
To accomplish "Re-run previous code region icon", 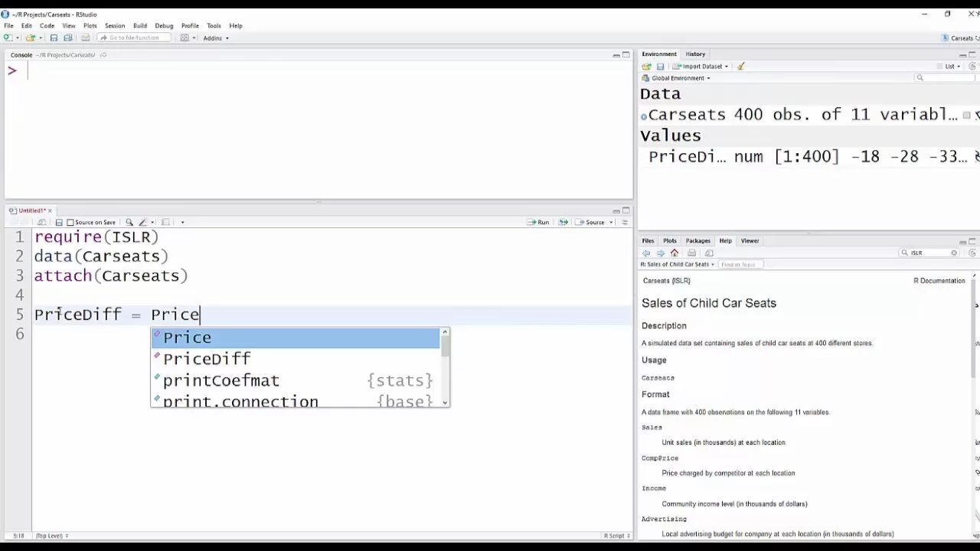I will (563, 222).
